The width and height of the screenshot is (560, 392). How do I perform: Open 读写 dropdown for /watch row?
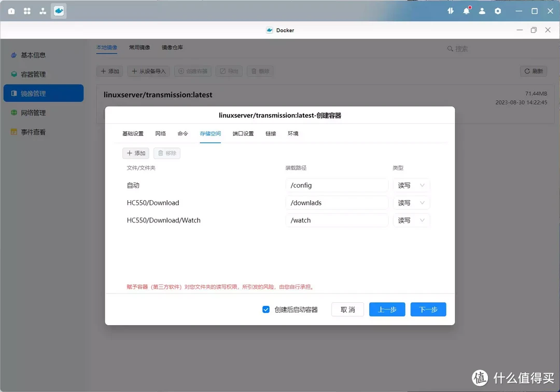point(411,220)
